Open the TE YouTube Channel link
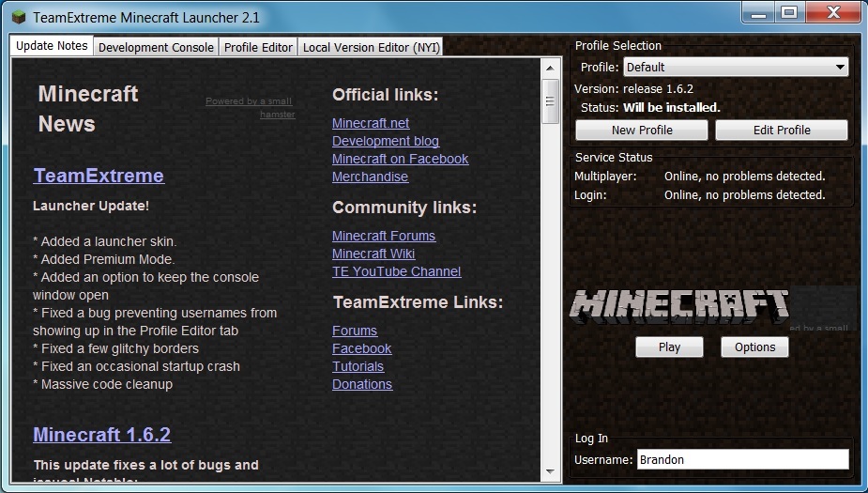Image resolution: width=868 pixels, height=493 pixels. click(x=396, y=271)
